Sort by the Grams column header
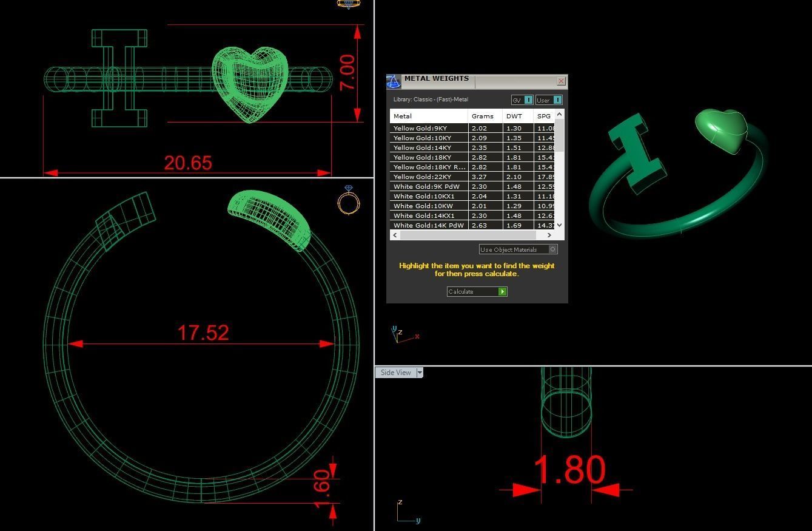 pos(485,116)
